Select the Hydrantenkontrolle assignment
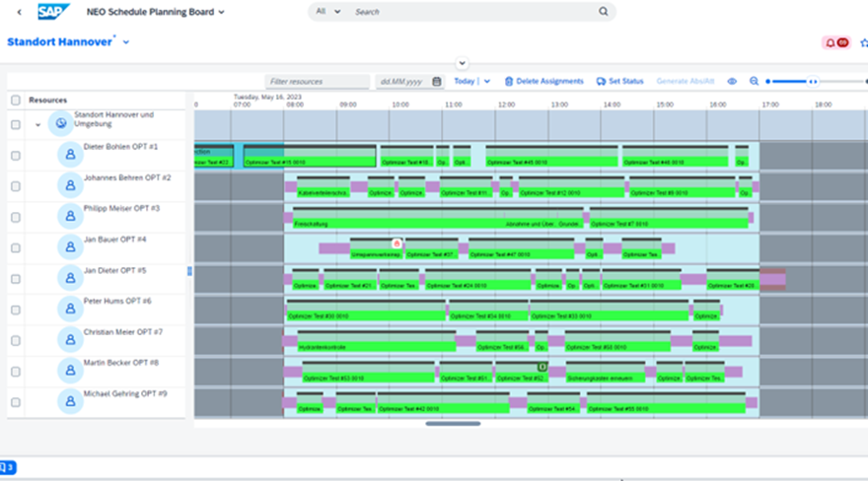The height and width of the screenshot is (481, 868). point(377,342)
